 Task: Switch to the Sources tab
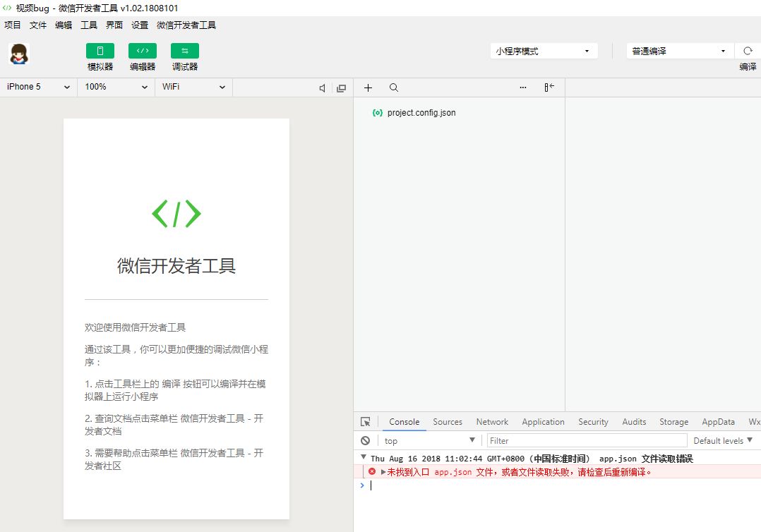coord(448,422)
